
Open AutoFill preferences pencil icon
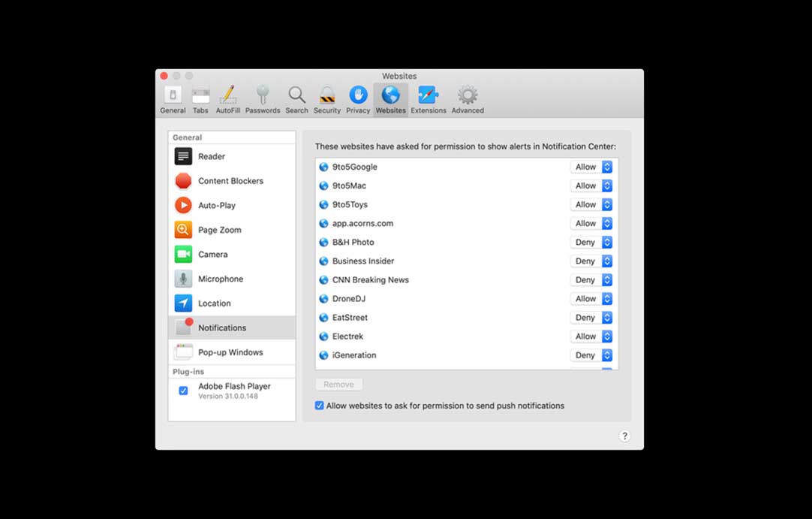(228, 95)
